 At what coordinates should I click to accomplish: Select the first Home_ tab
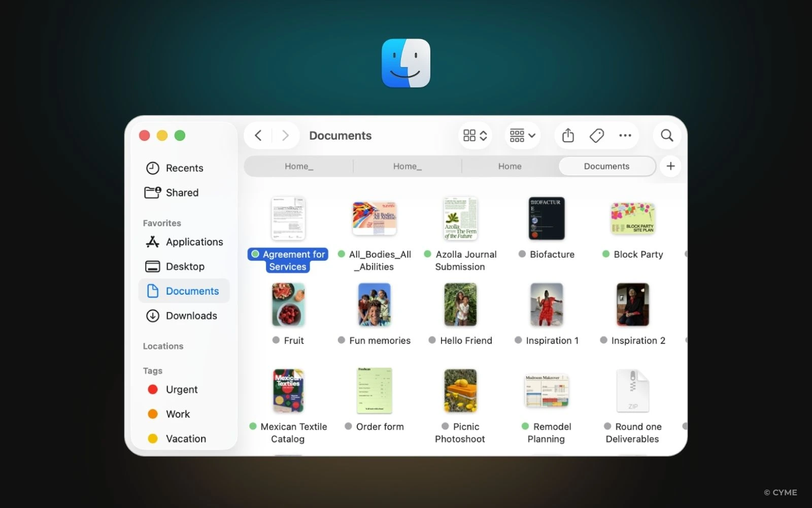point(298,166)
